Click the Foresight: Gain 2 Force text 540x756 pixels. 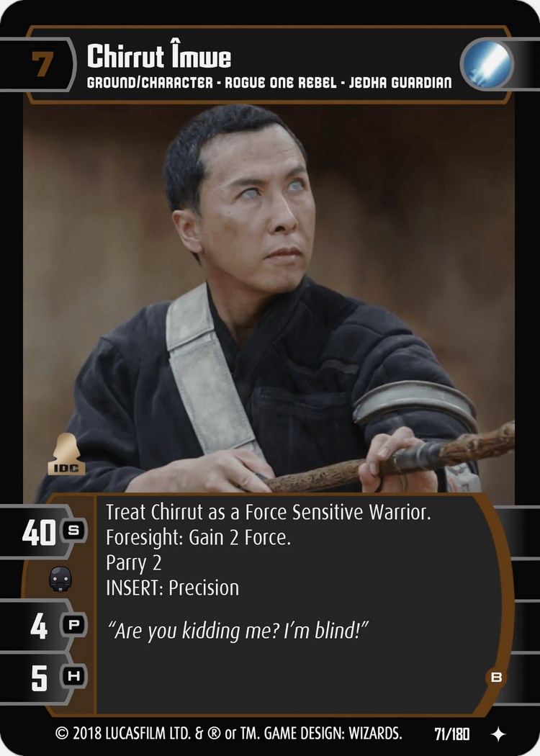[x=198, y=538]
